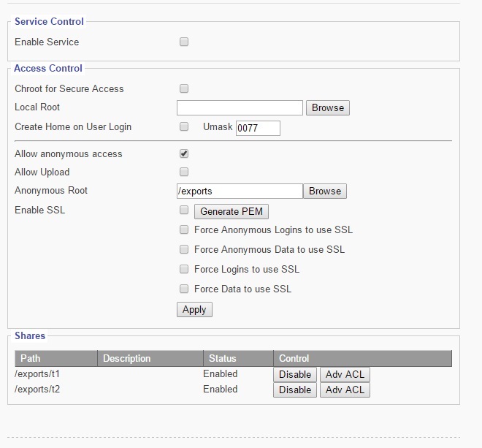Check Force Anonymous Logins to use SSL

[x=184, y=229]
